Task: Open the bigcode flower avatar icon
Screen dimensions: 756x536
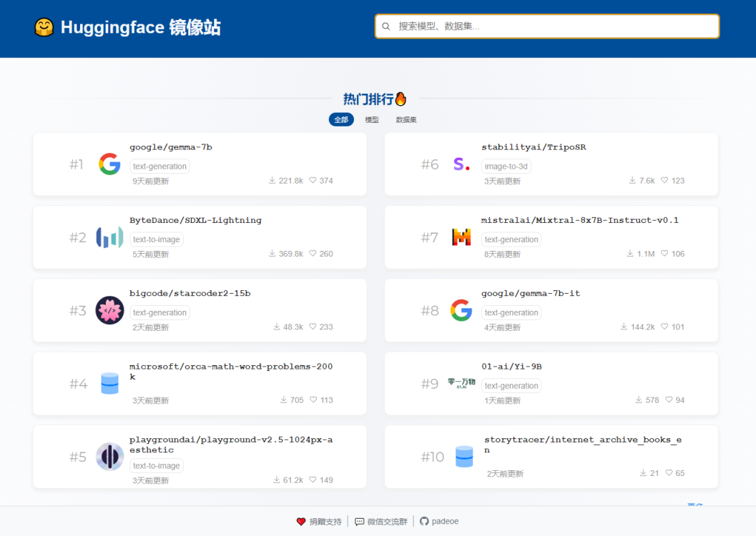Action: pos(109,310)
